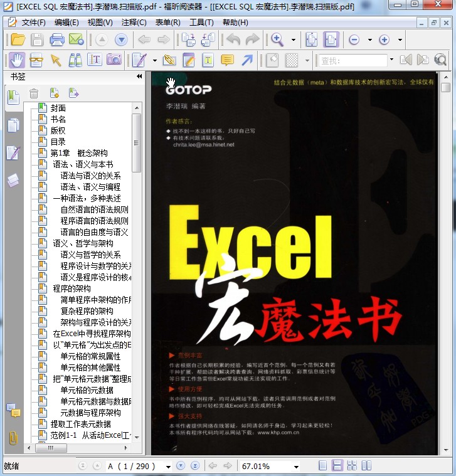
Task: Open the 帮助(H) menu
Action: tap(235, 23)
